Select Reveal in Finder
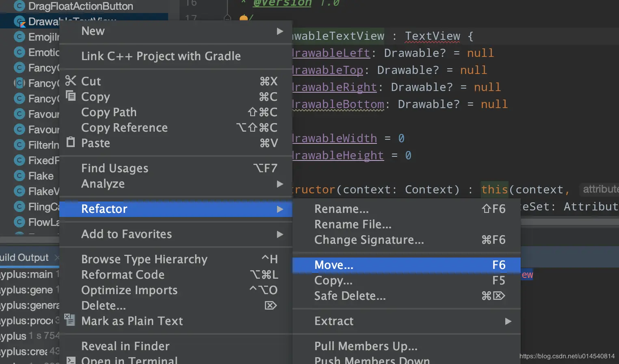This screenshot has height=364, width=619. click(x=125, y=347)
